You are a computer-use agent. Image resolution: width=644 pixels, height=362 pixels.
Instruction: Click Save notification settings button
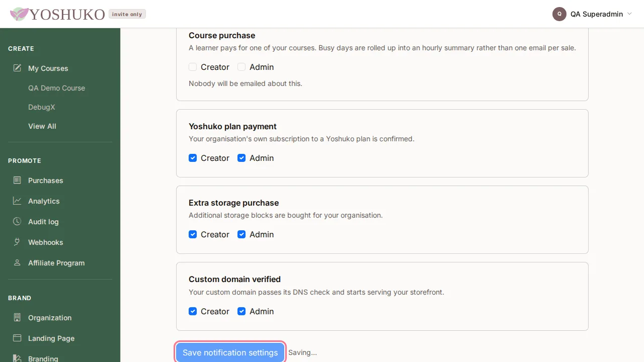coord(230,352)
